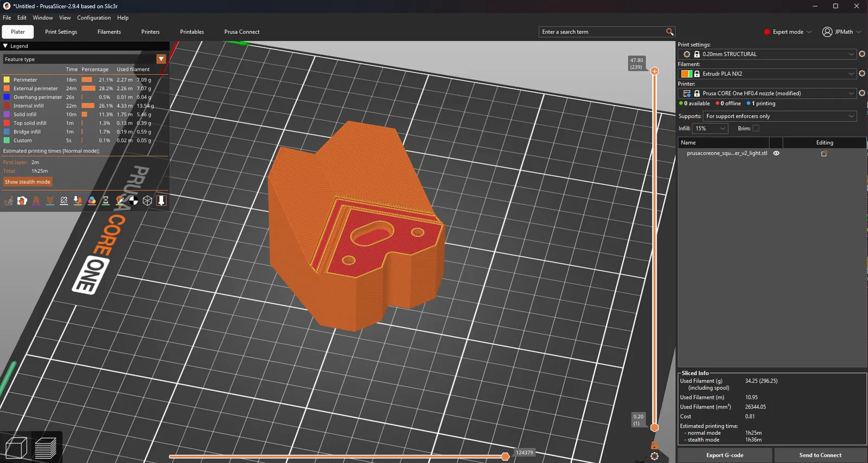Expand the JPMath account menu arrow
This screenshot has width=868, height=463.
pyautogui.click(x=859, y=32)
